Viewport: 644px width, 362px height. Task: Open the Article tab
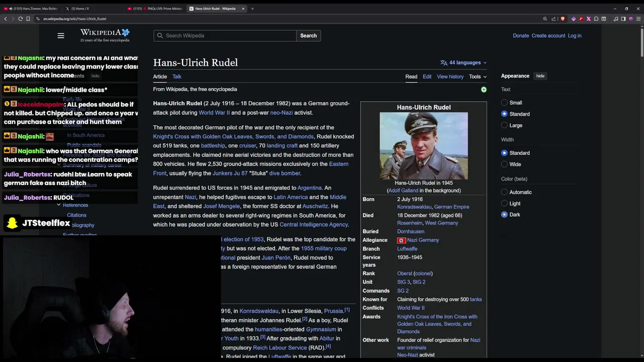pos(160,77)
